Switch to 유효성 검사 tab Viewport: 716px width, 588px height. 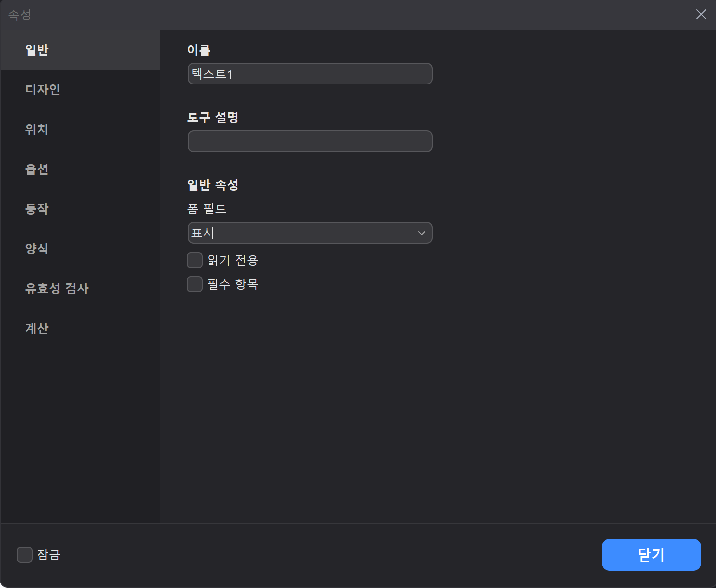point(80,288)
